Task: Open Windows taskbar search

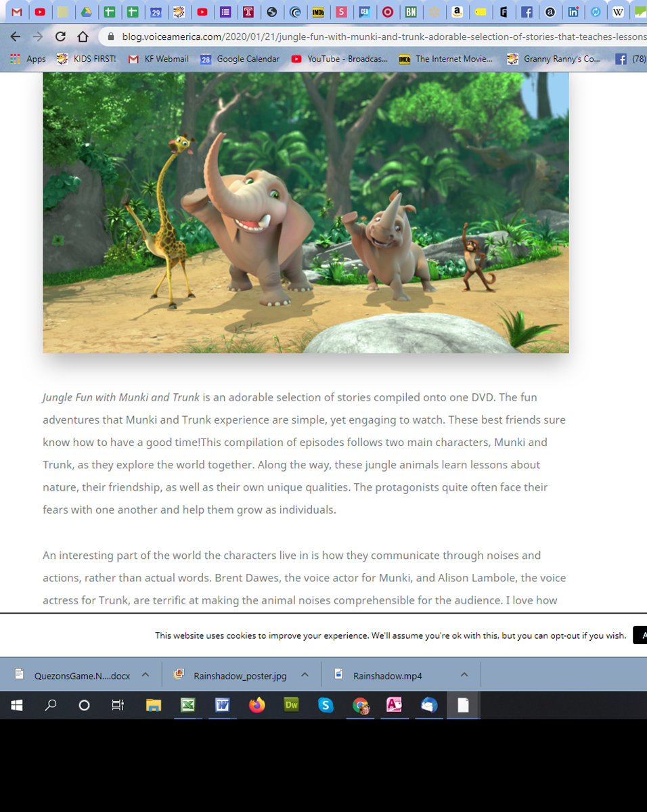Action: (x=51, y=705)
